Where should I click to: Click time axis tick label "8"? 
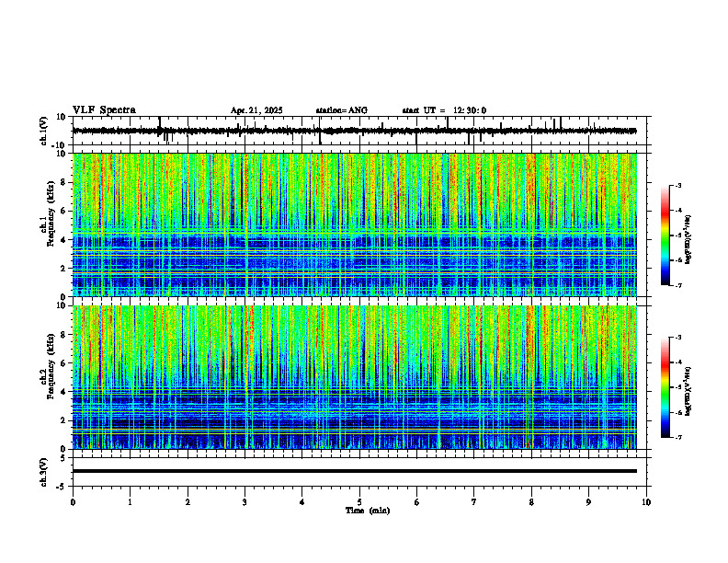tap(531, 502)
